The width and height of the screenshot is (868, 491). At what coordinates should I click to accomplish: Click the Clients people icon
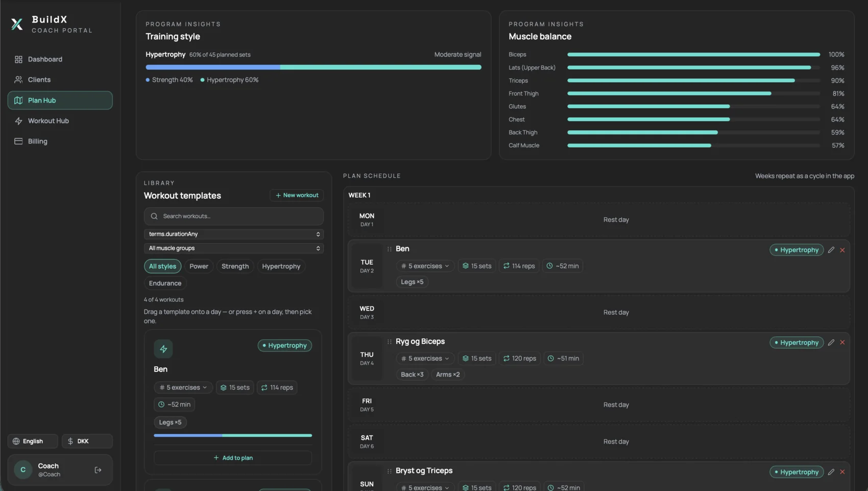tap(18, 80)
